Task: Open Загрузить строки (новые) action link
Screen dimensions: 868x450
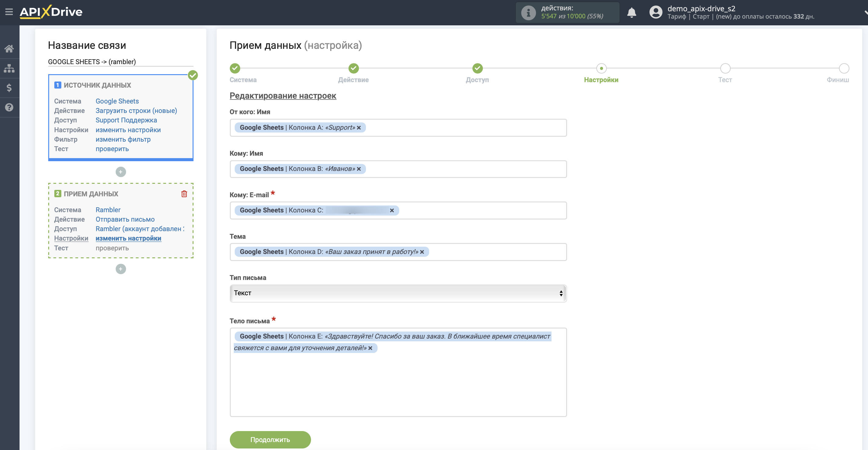Action: point(136,111)
